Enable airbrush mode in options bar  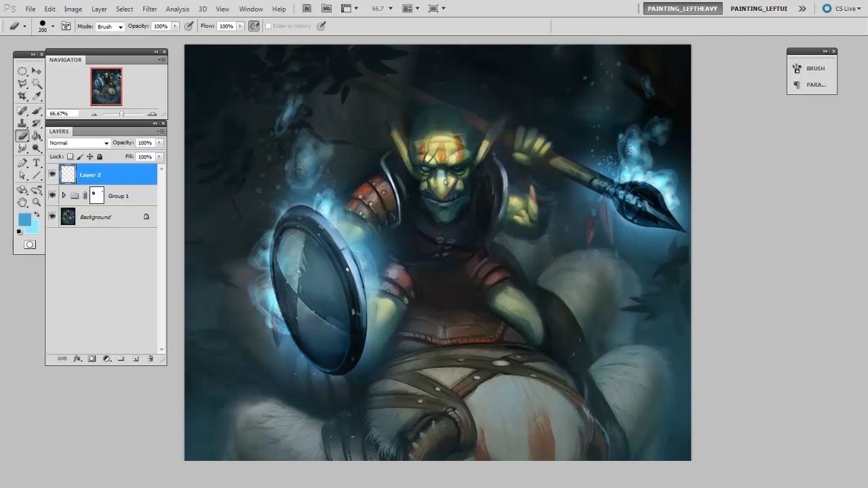tap(254, 26)
